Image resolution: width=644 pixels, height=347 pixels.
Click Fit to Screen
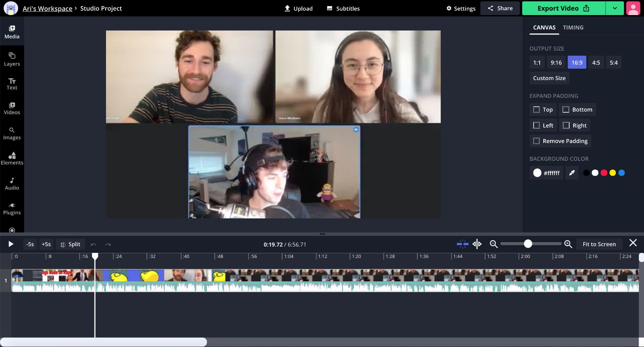(x=599, y=244)
